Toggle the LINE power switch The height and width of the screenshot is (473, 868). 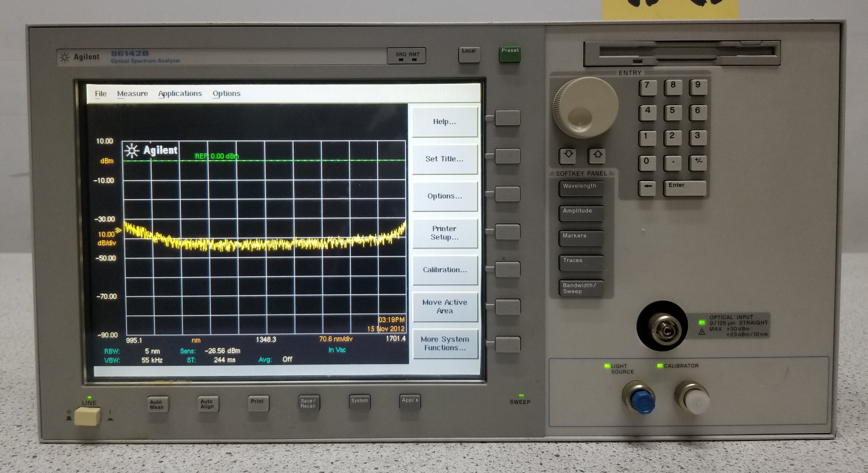(87, 416)
